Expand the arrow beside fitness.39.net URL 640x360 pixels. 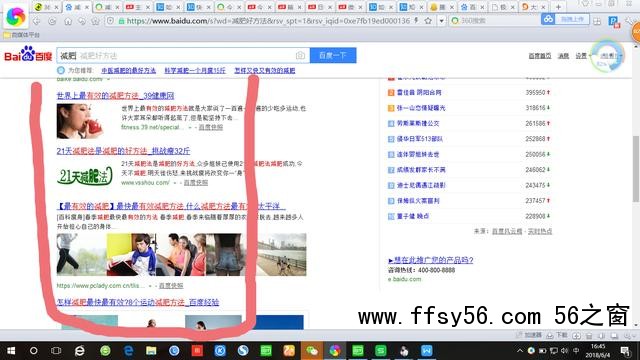pyautogui.click(x=190, y=128)
